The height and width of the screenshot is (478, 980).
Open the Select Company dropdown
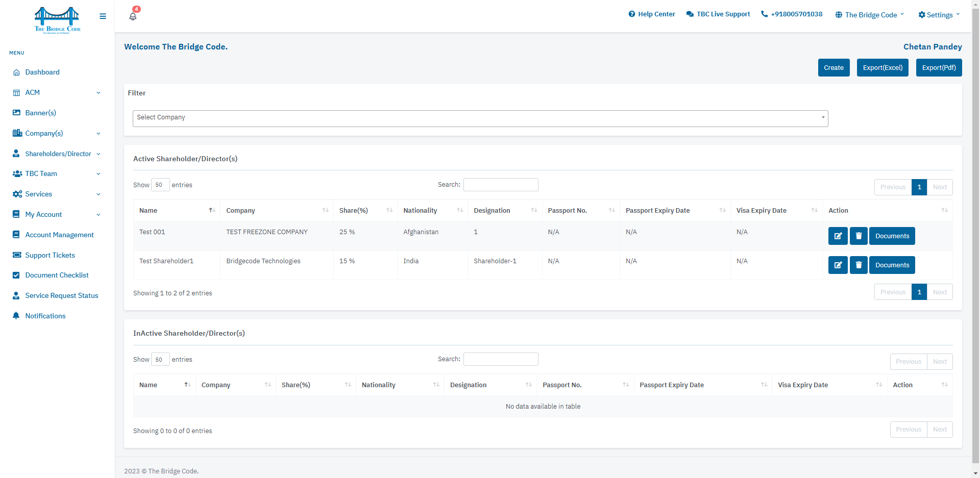coord(480,118)
